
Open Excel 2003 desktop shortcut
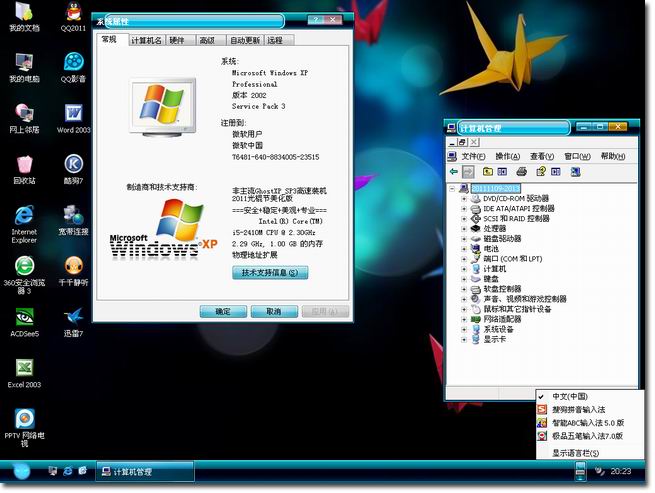click(24, 373)
